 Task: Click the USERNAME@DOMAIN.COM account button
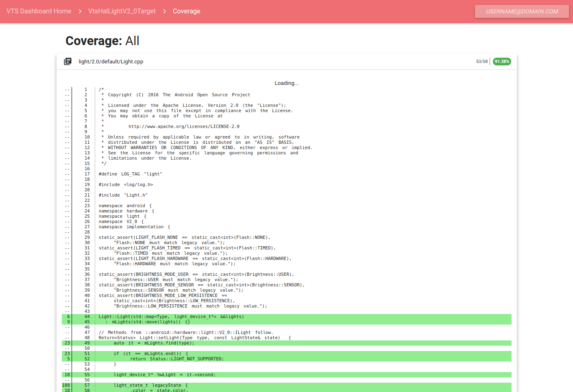tap(522, 11)
